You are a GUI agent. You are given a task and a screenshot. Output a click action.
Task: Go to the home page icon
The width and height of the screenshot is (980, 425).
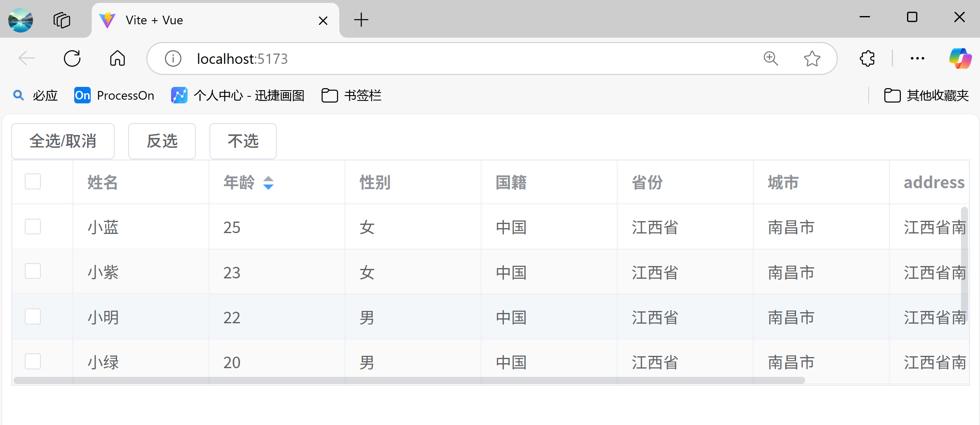tap(118, 58)
